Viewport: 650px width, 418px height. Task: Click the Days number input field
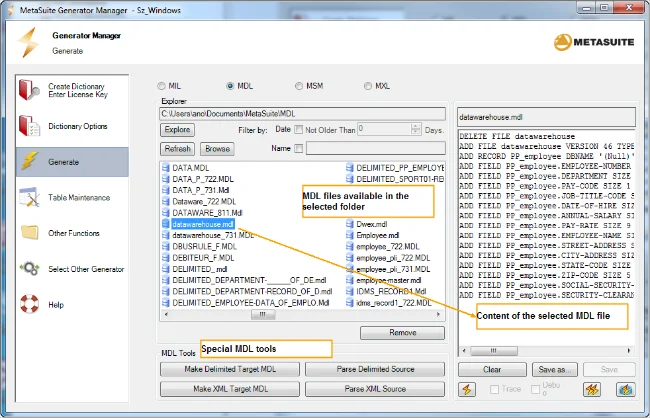pyautogui.click(x=384, y=129)
